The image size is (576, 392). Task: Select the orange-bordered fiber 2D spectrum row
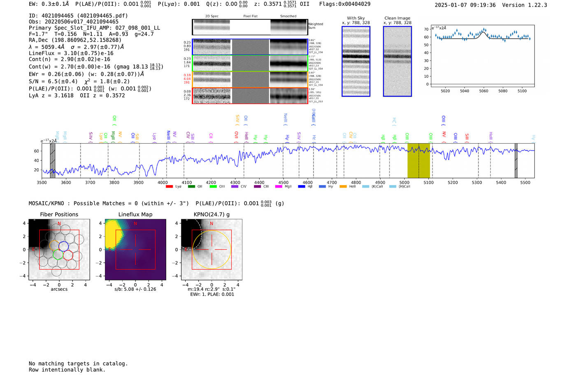point(250,79)
